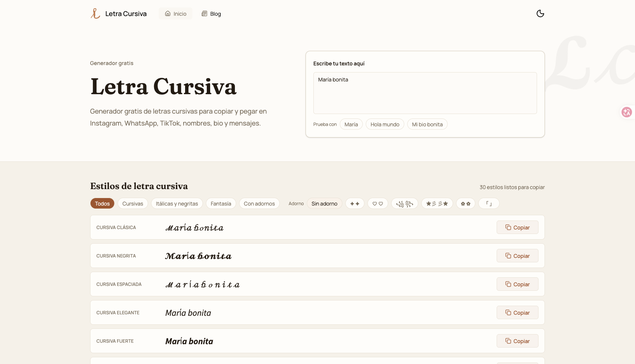Click the Letra Cursiva logo icon
The image size is (635, 364).
pos(95,13)
